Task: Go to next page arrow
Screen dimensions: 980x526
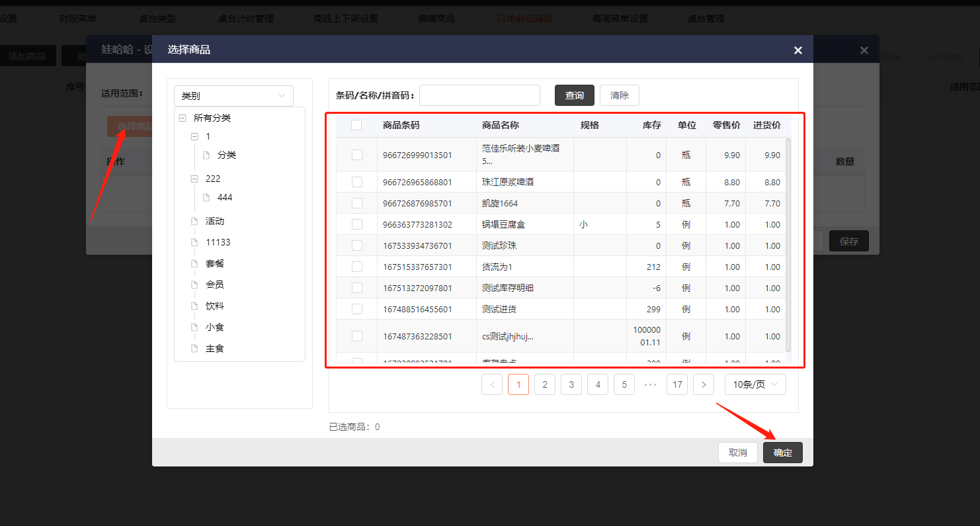Action: coord(703,384)
